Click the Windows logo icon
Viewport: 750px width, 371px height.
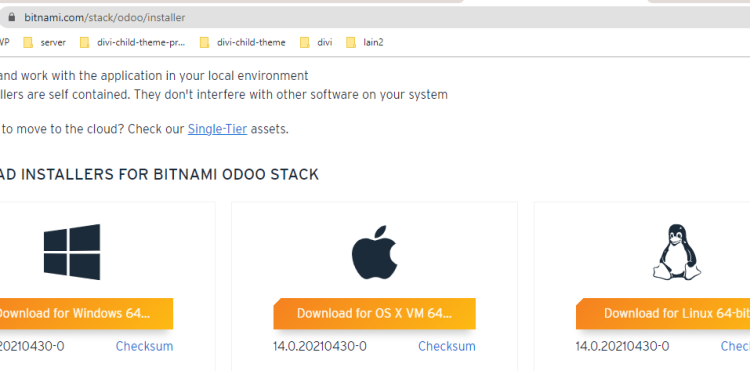tap(72, 252)
